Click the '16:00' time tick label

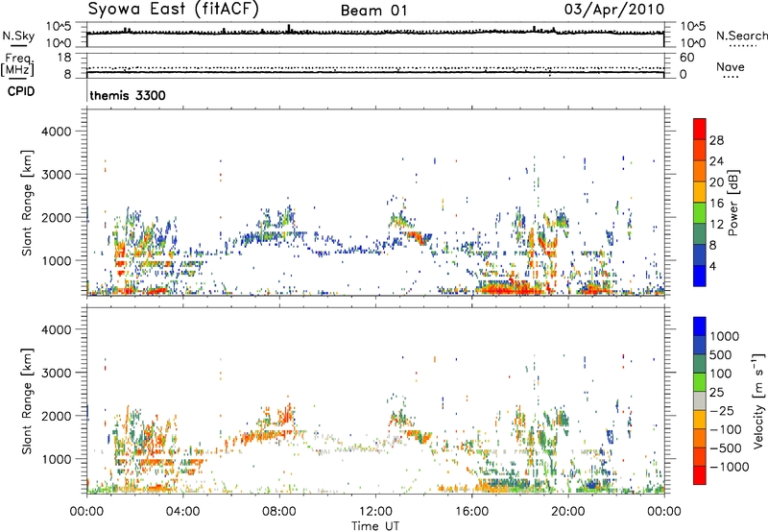[471, 512]
